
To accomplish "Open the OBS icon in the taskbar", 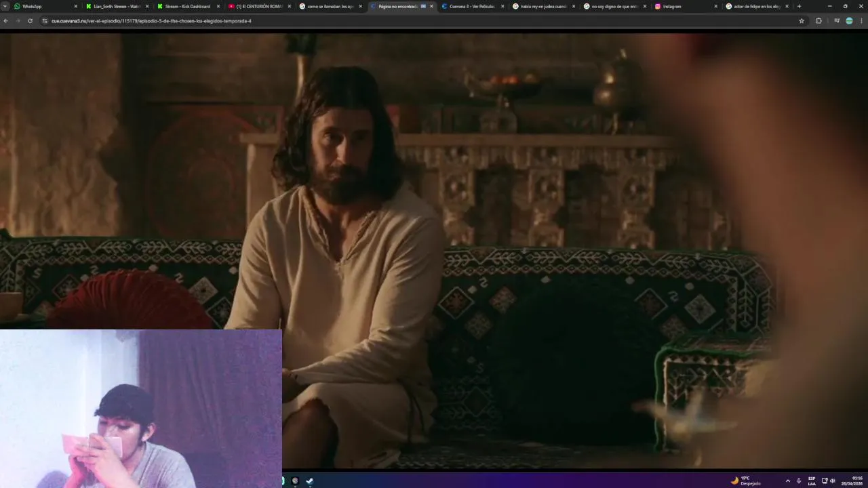I will (295, 481).
